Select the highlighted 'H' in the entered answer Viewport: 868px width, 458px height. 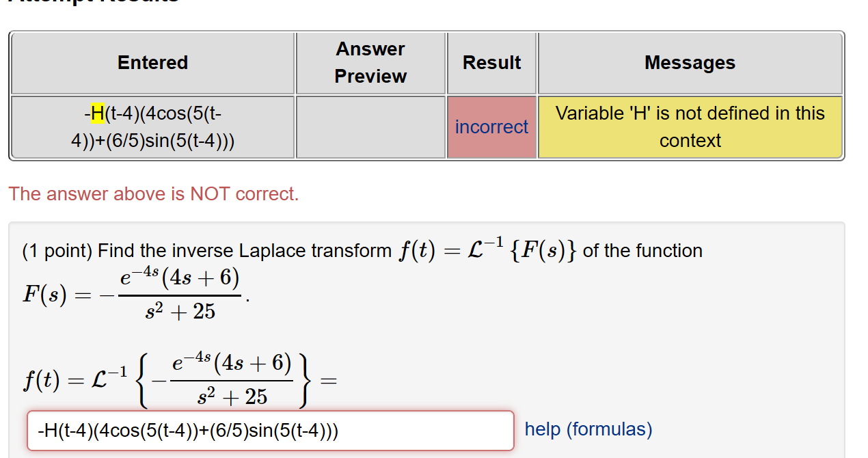96,113
